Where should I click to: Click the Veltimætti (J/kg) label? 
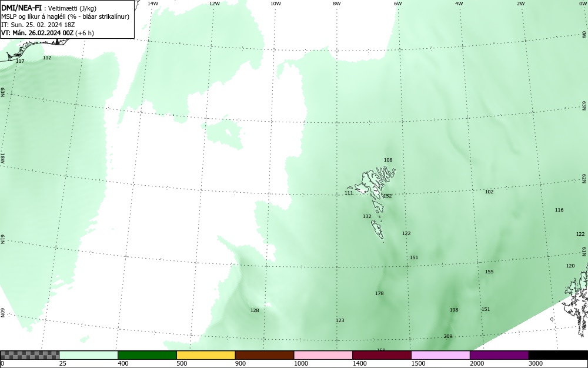click(x=72, y=8)
